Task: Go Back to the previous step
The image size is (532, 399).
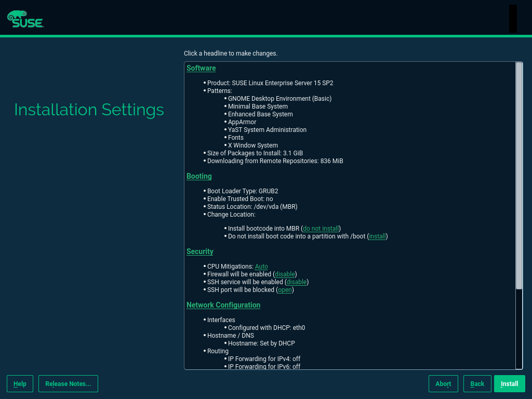Action: pos(477,384)
